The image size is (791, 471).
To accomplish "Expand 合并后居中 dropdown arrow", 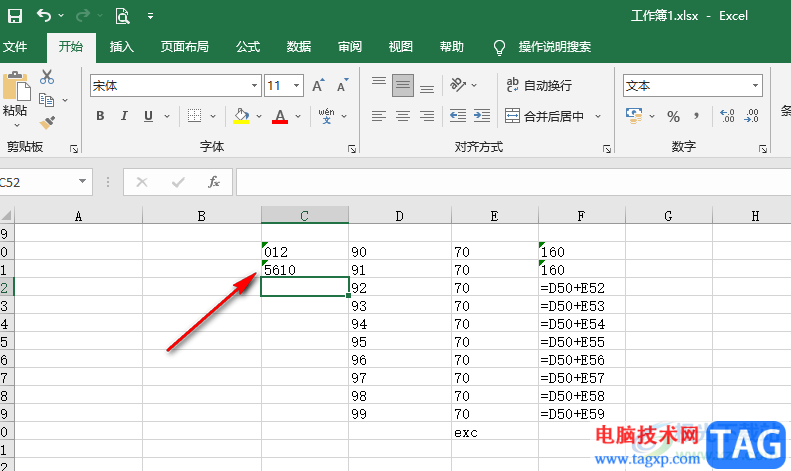I will click(x=598, y=116).
